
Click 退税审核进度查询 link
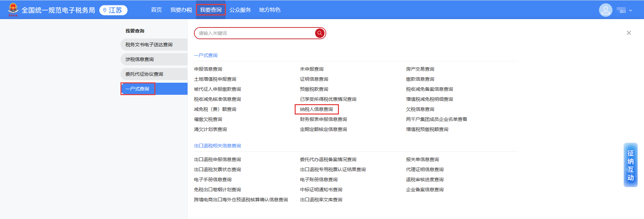[x=425, y=179]
